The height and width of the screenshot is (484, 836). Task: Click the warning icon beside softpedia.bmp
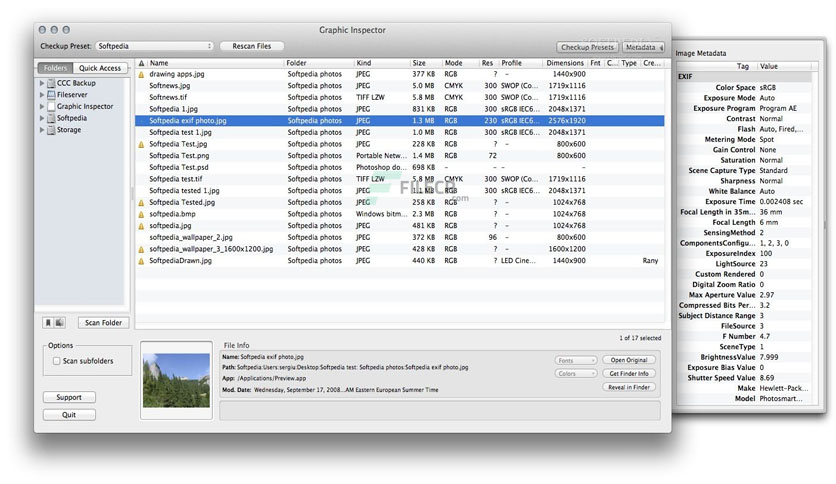coord(141,214)
